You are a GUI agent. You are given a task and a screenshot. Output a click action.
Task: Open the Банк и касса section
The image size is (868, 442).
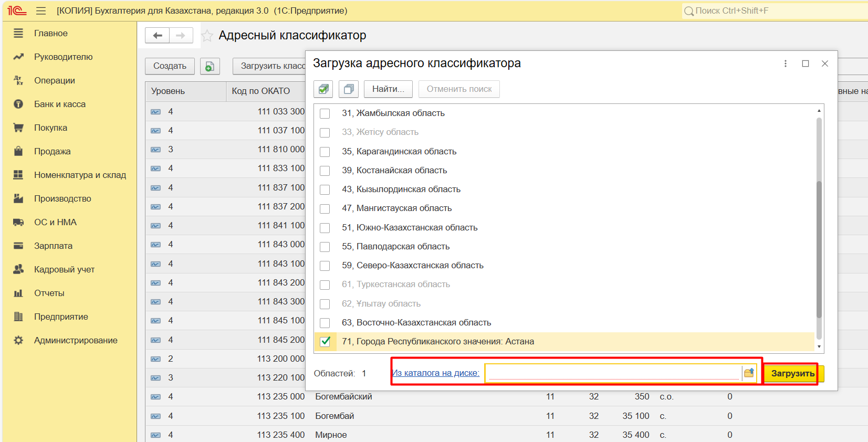click(x=60, y=104)
